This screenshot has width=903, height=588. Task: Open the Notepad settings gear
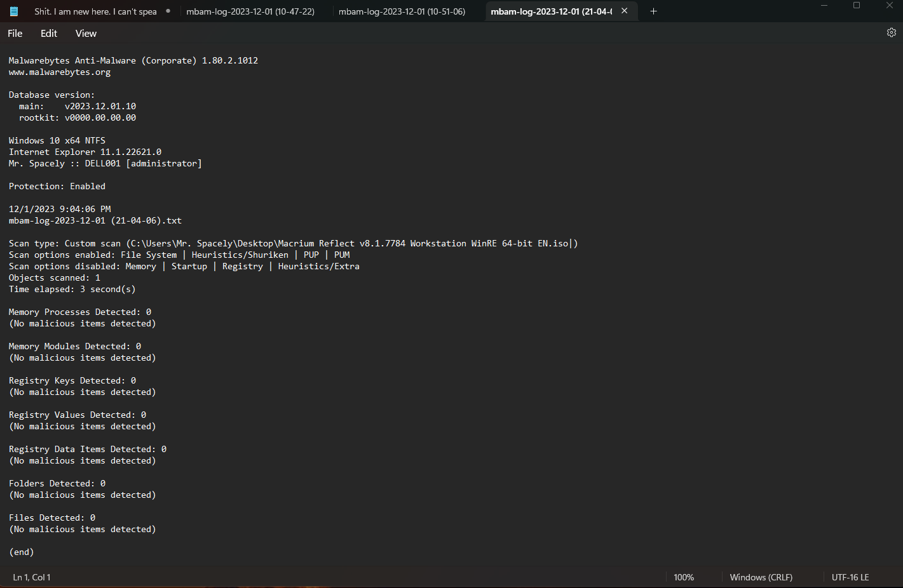pos(891,32)
